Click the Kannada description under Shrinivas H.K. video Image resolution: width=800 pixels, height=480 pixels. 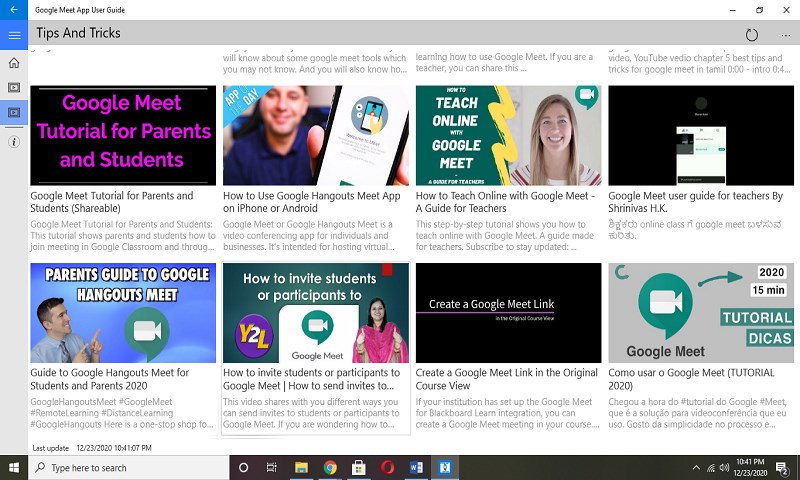(x=694, y=230)
